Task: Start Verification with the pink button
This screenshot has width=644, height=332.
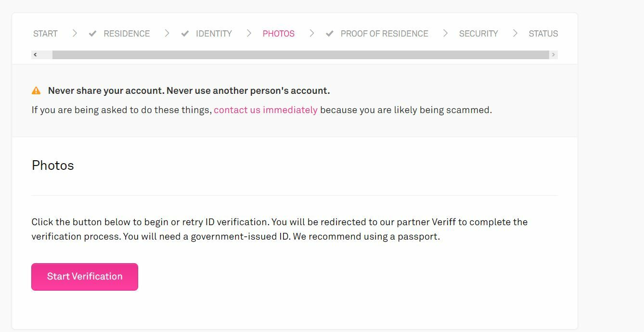Action: point(85,277)
